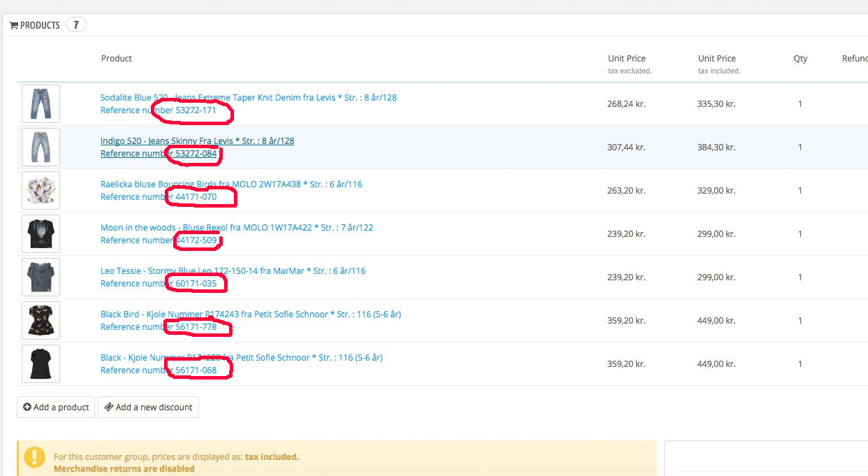Image resolution: width=868 pixels, height=476 pixels.
Task: Select the 335,30 kr. tax included price
Action: [716, 104]
